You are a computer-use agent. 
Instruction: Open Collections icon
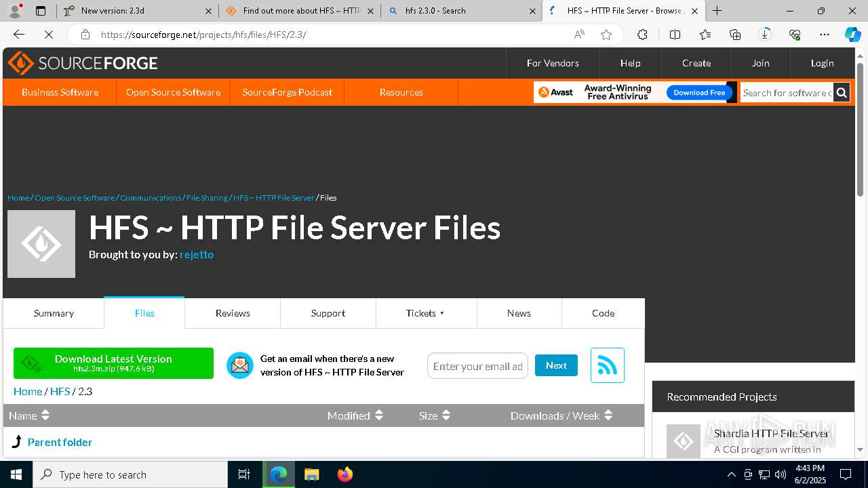click(735, 35)
